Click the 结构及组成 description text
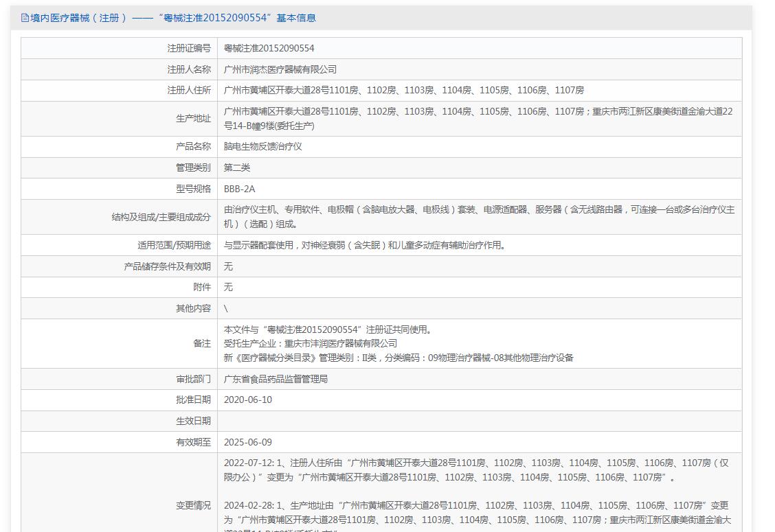This screenshot has width=775, height=532. (x=478, y=216)
